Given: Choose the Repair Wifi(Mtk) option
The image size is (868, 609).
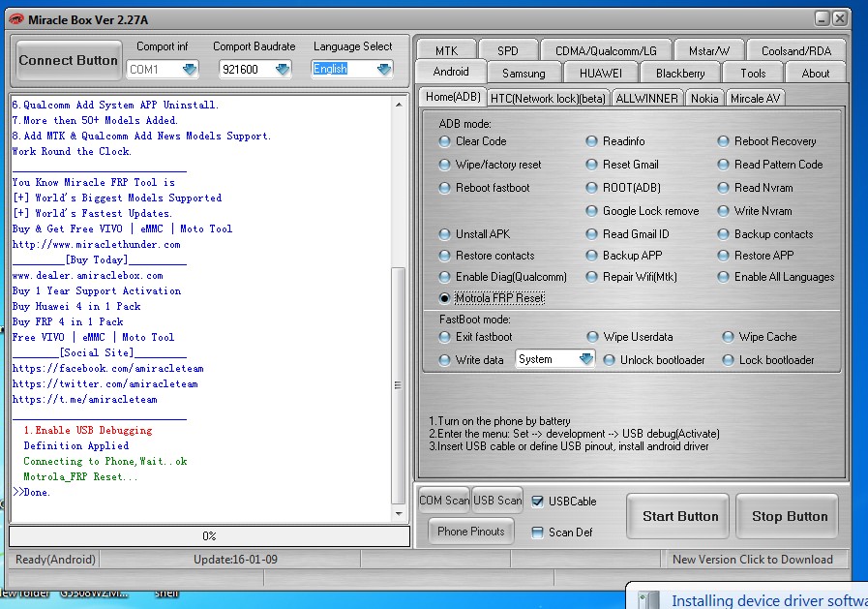Looking at the screenshot, I should (x=592, y=277).
